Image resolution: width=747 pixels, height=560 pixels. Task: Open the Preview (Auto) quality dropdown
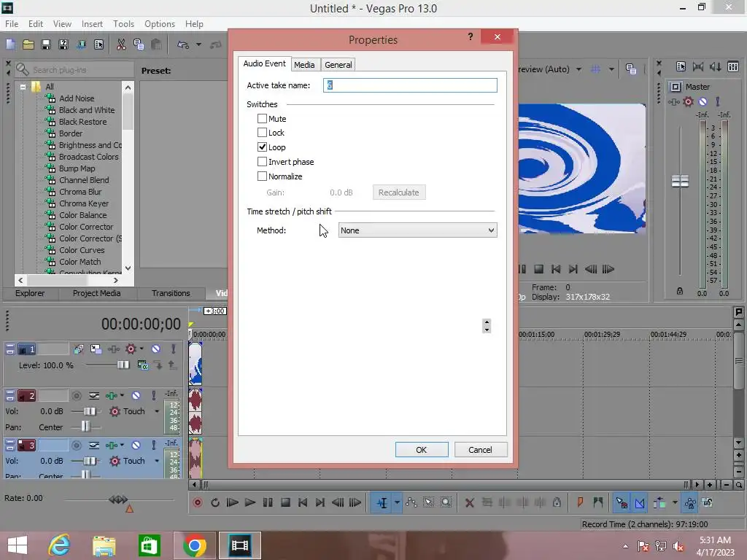point(578,69)
